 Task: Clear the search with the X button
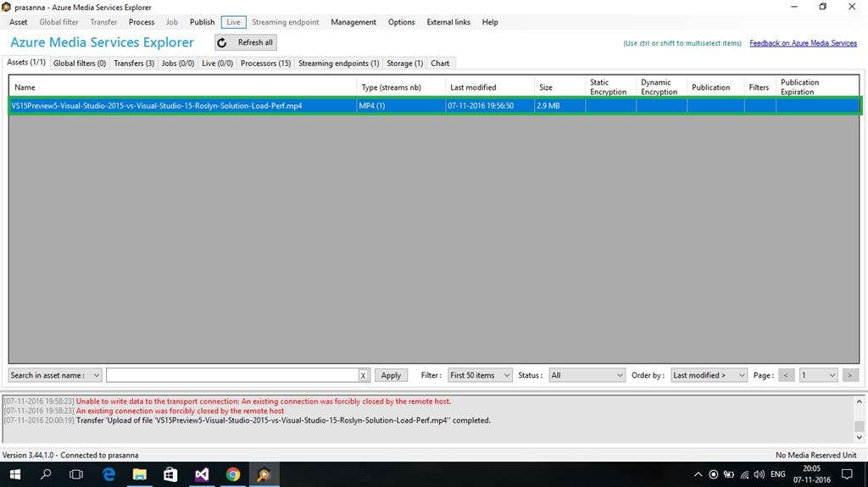363,375
